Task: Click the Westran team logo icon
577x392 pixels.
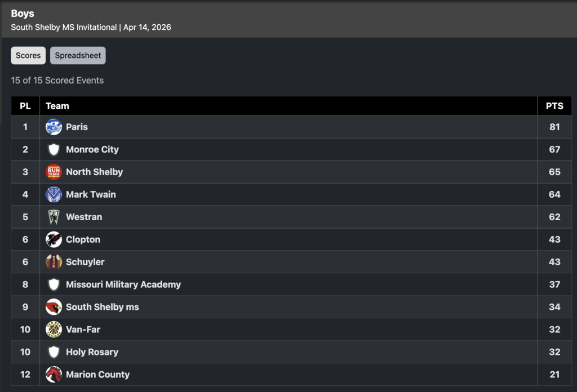Action: click(54, 217)
